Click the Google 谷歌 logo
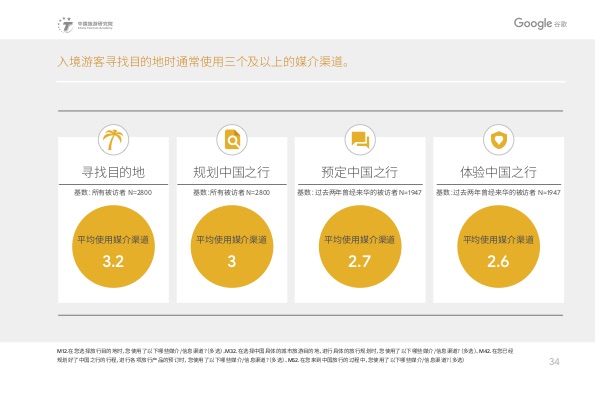 click(540, 23)
